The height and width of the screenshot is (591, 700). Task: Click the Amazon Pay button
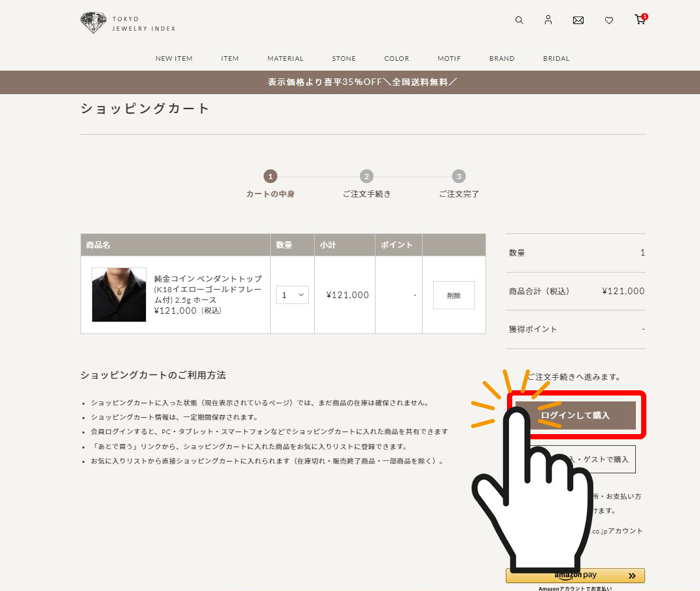(575, 575)
